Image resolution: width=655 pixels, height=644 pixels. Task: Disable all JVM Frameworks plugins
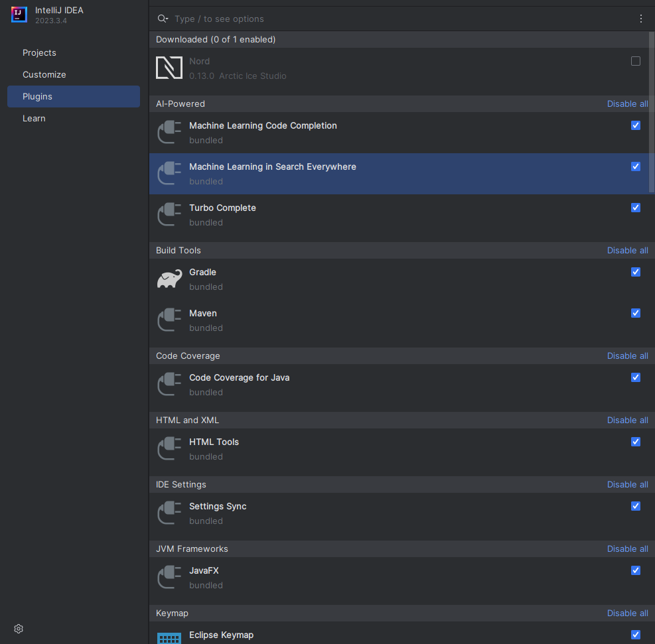pos(627,548)
